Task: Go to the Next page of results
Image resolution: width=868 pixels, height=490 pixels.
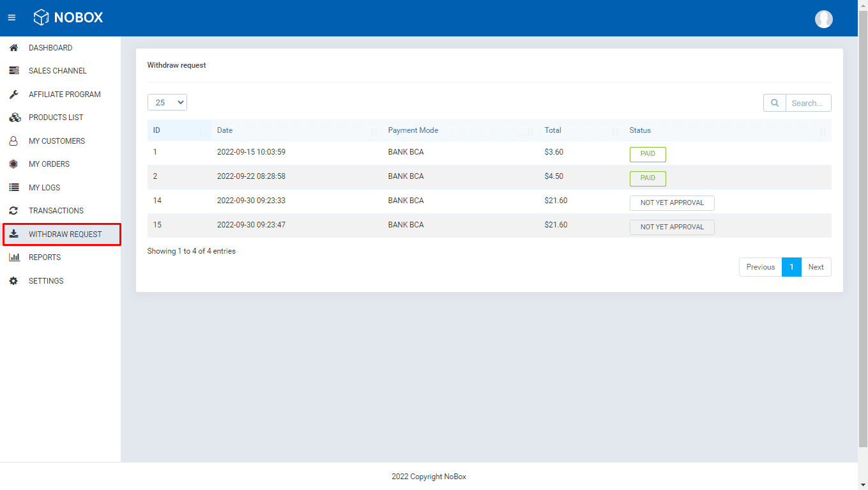Action: 816,267
